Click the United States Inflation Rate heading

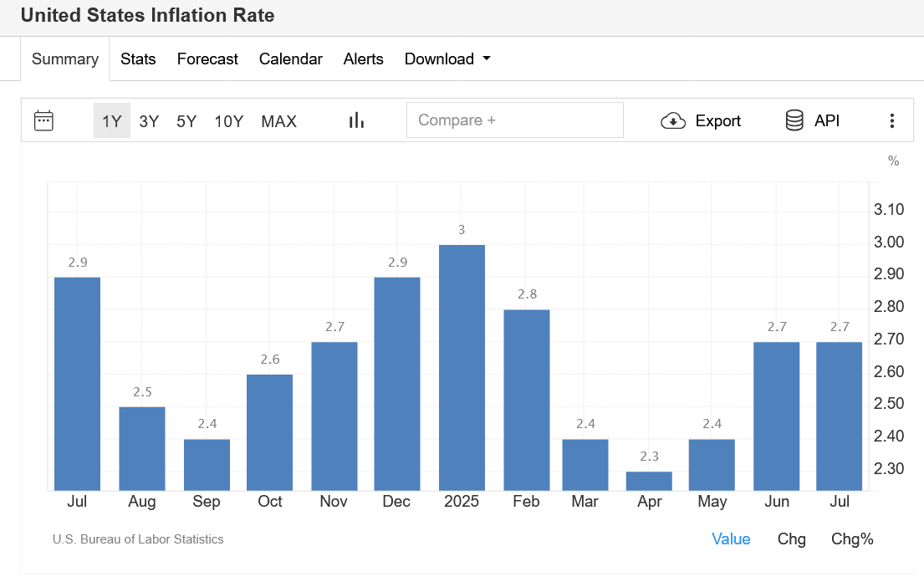(147, 15)
